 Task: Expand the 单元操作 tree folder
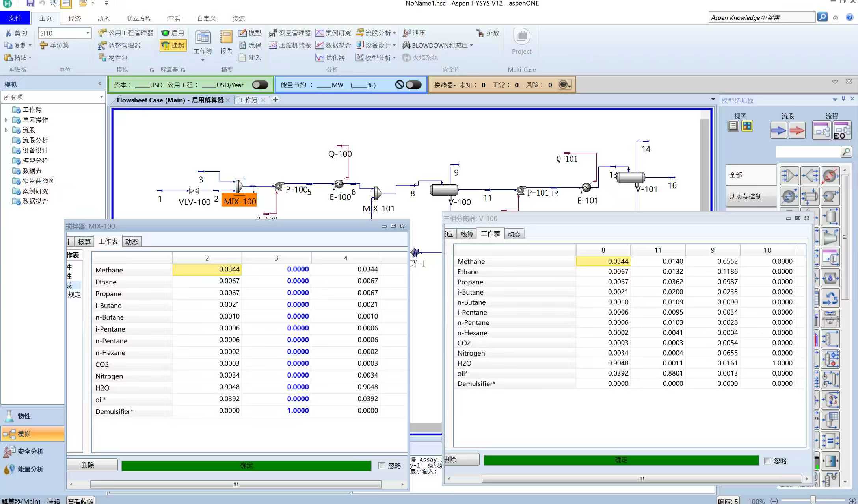pyautogui.click(x=6, y=120)
